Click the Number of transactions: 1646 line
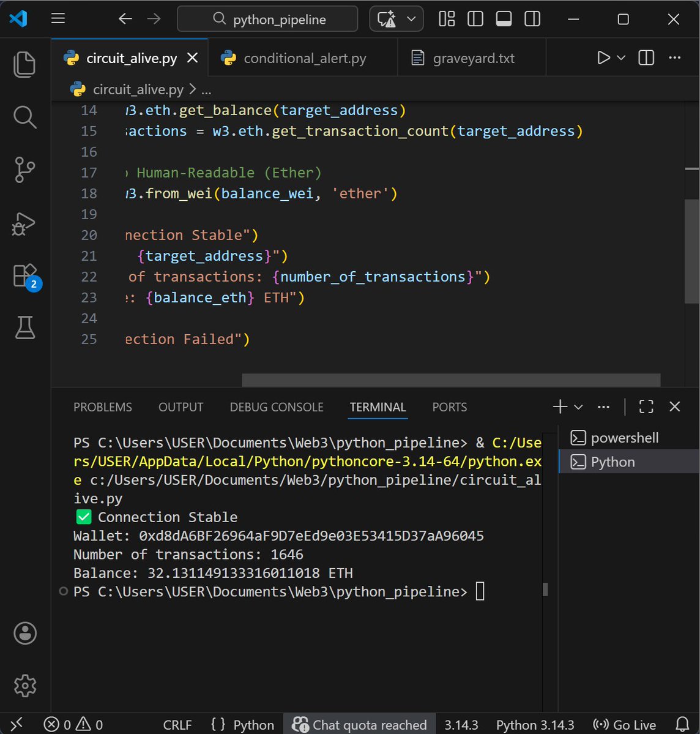Screen dimensions: 700x734 click(188, 554)
